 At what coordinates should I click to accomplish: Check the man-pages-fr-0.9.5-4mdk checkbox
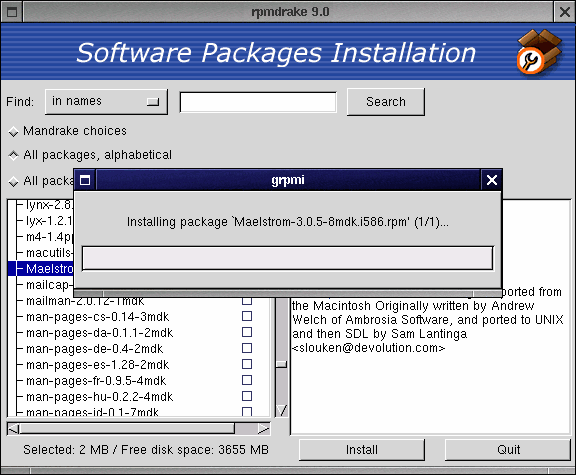tap(247, 380)
